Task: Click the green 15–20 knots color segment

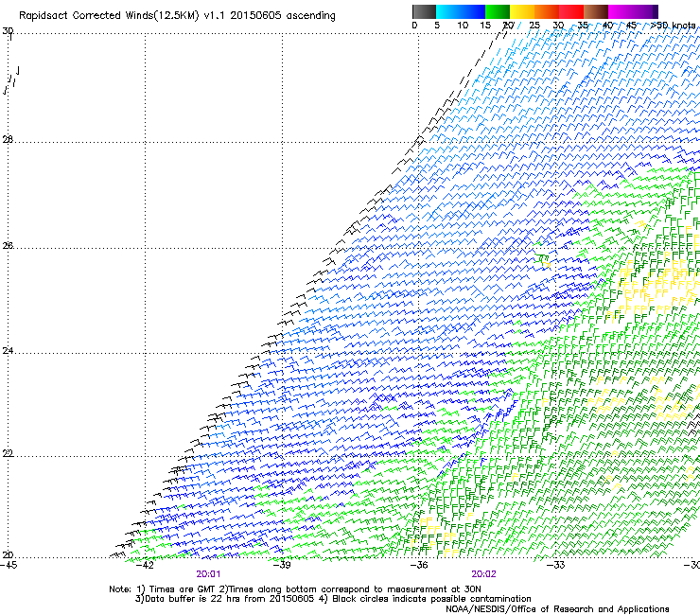Action: [x=498, y=11]
